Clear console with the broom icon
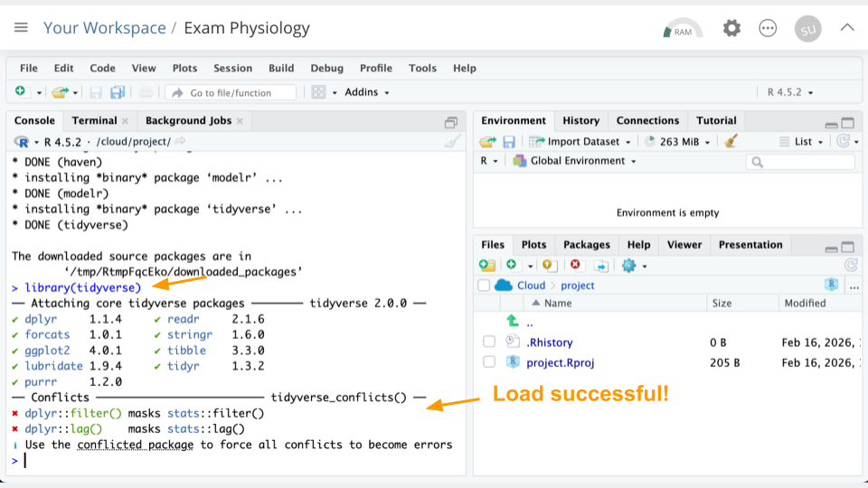 point(452,142)
